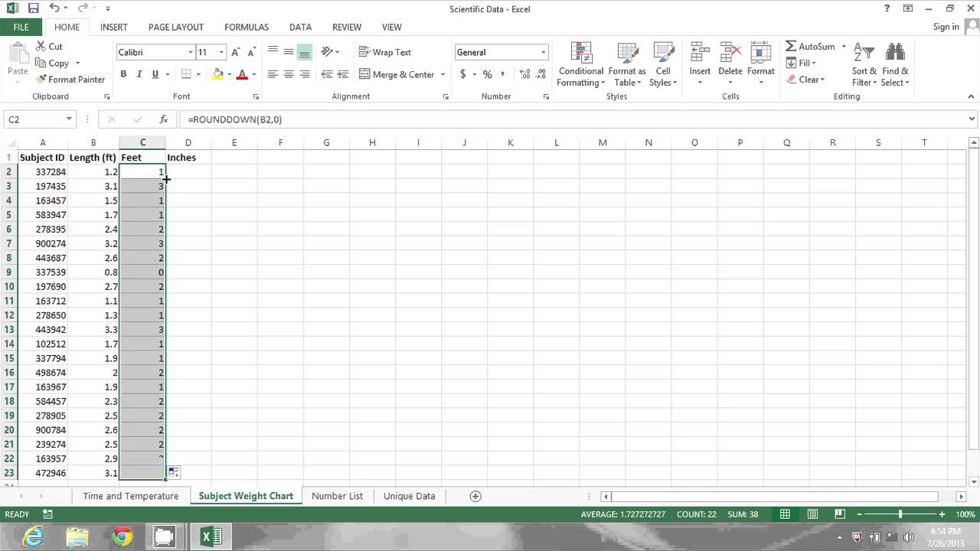Toggle bold formatting
Screen dimensions: 980x551
coord(123,74)
